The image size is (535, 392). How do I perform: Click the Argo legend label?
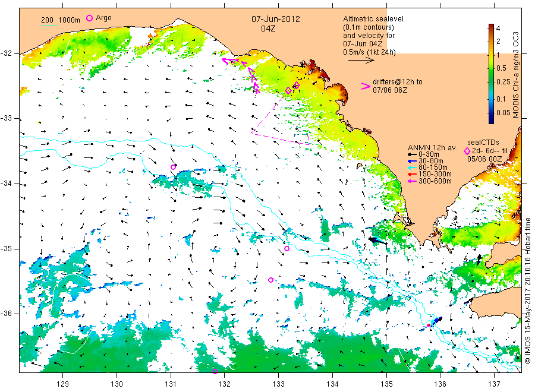103,18
